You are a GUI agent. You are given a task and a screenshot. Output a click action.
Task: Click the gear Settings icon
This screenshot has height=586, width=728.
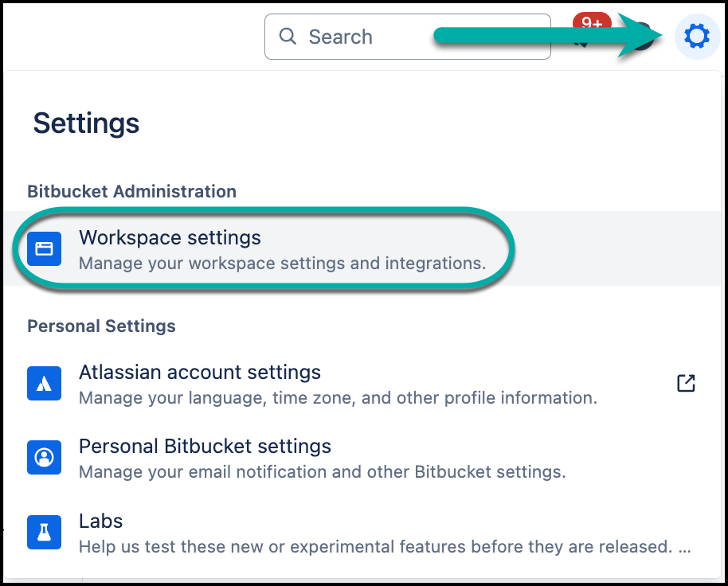(697, 36)
